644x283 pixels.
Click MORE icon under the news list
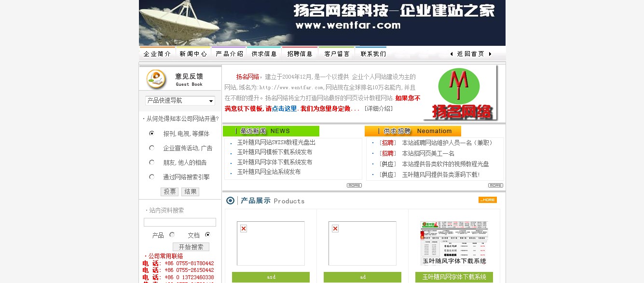[x=354, y=186]
